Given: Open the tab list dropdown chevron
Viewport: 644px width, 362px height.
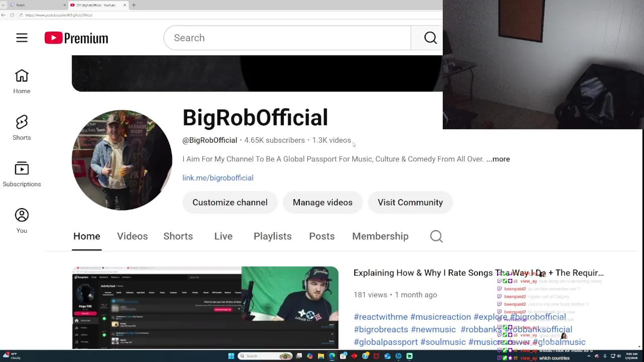Looking at the screenshot, I should [x=4, y=5].
